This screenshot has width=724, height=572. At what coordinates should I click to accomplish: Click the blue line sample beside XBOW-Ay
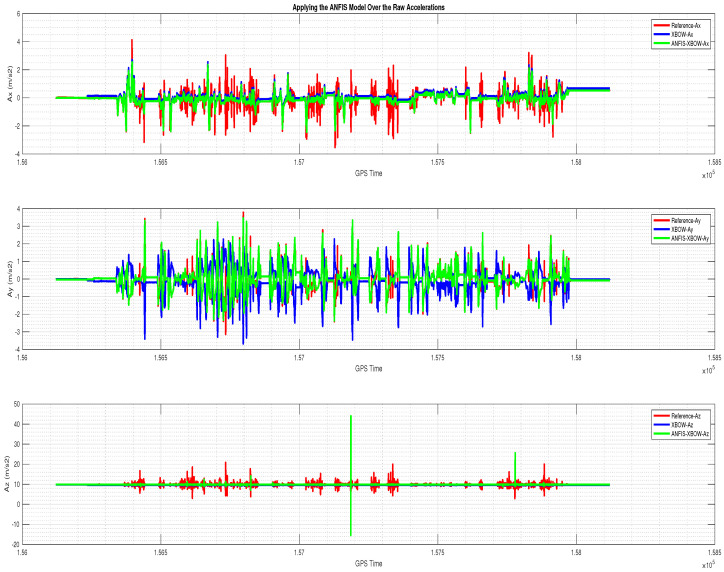(x=659, y=229)
